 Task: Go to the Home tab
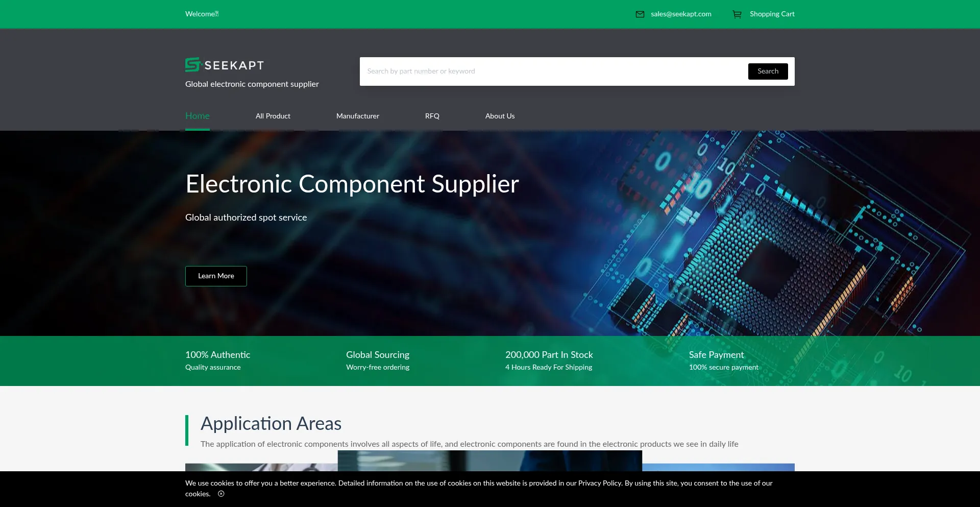198,116
